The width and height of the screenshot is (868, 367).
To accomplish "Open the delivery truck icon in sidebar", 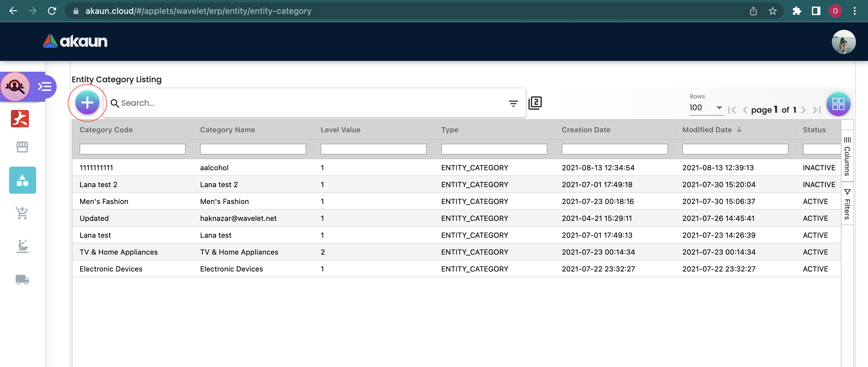I will pyautogui.click(x=22, y=279).
